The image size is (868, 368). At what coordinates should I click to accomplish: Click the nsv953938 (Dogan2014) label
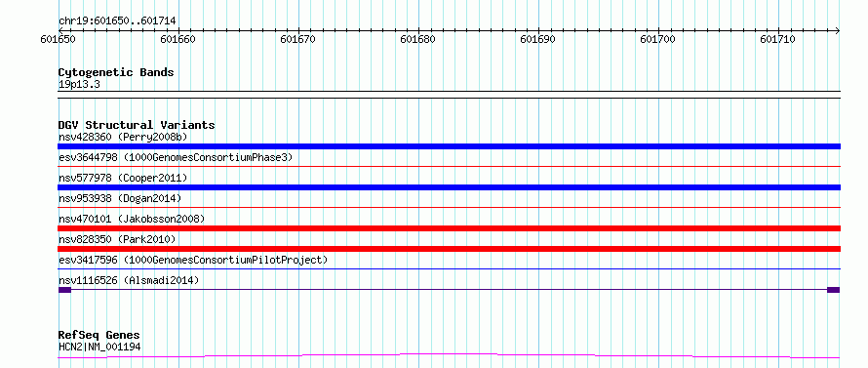click(120, 198)
